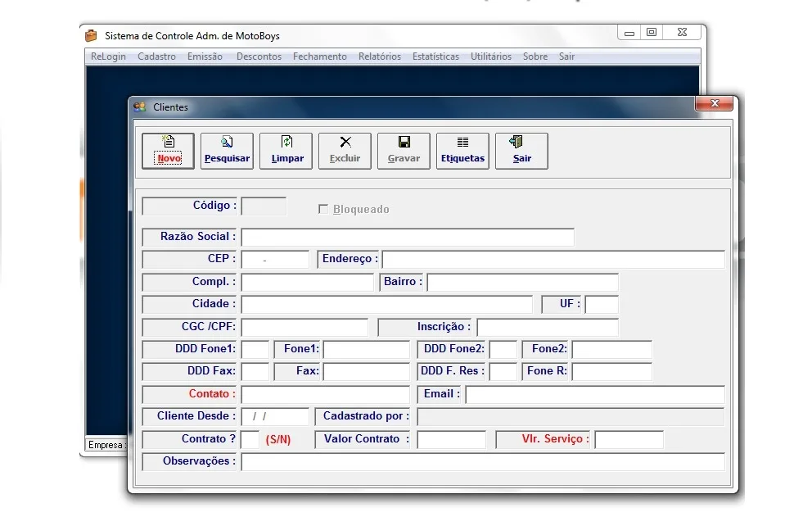Click the DDD Fone2 field
Viewport: 812px width, 517px height.
[x=503, y=350]
